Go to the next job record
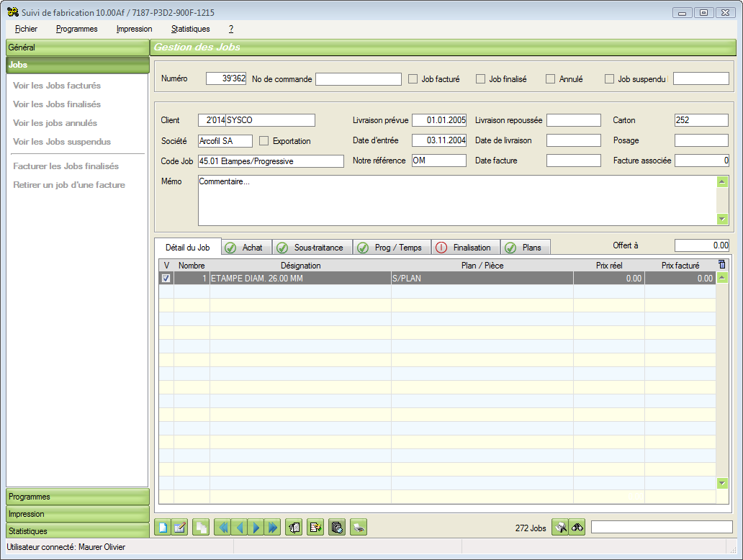743x560 pixels. (256, 528)
